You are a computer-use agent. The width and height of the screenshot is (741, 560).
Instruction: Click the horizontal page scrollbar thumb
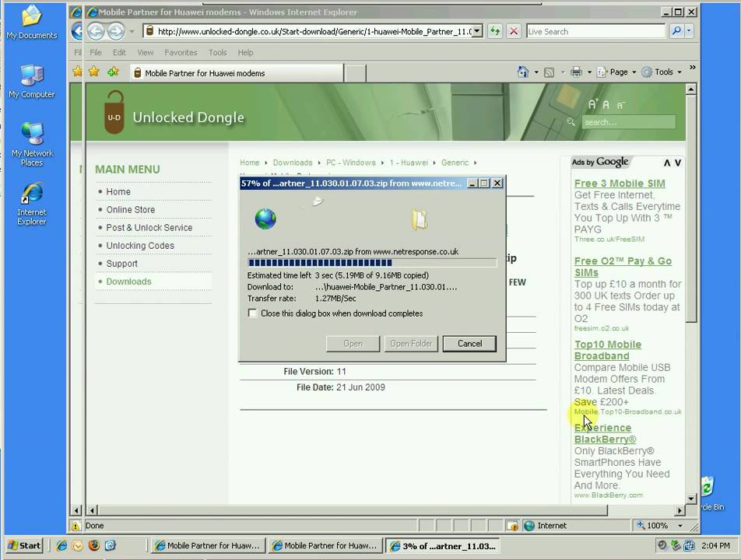coord(353,510)
